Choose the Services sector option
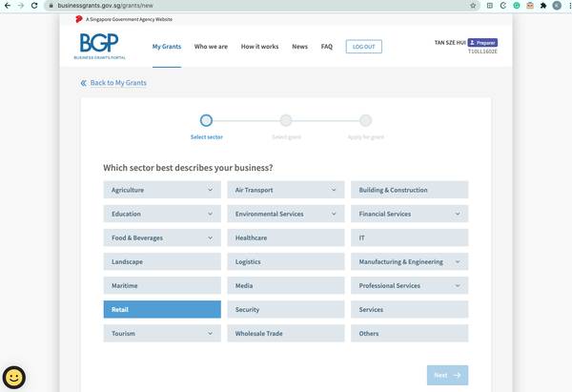Screen dimensions: 572x392 [x=409, y=310]
